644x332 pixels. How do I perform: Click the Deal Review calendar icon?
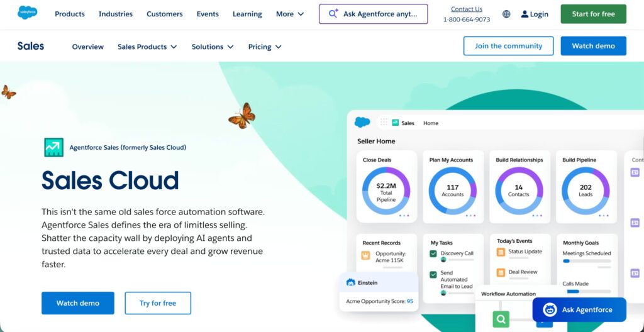click(x=500, y=272)
